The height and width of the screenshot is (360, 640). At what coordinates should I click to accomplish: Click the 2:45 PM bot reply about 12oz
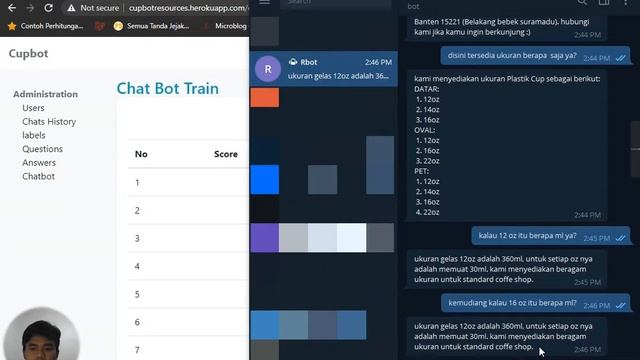coord(507,269)
